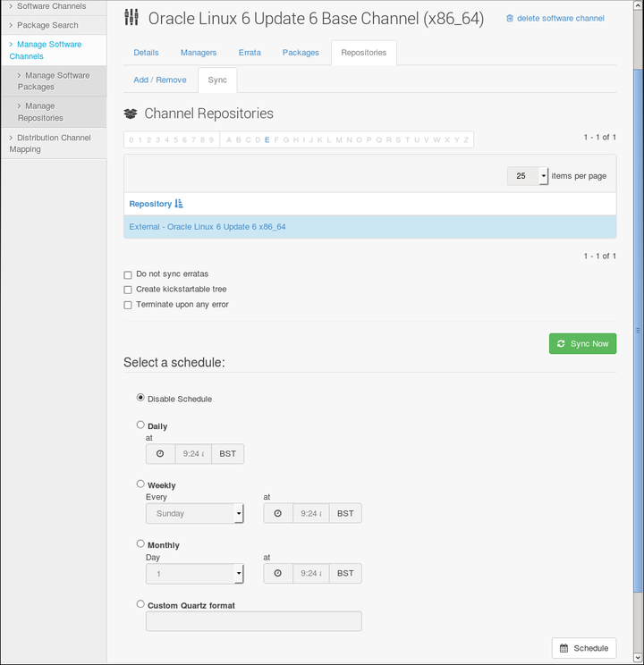The image size is (644, 665).
Task: Click the BST timezone in Monthly row
Action: [345, 574]
